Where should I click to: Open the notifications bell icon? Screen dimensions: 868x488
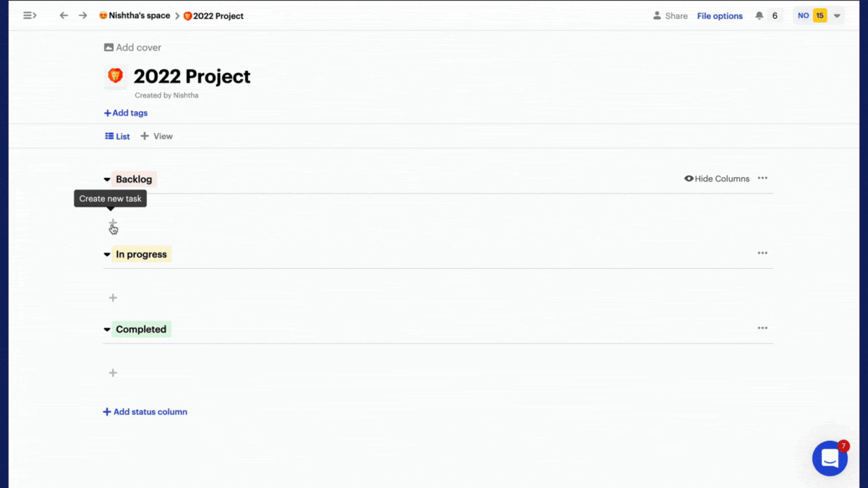[759, 16]
